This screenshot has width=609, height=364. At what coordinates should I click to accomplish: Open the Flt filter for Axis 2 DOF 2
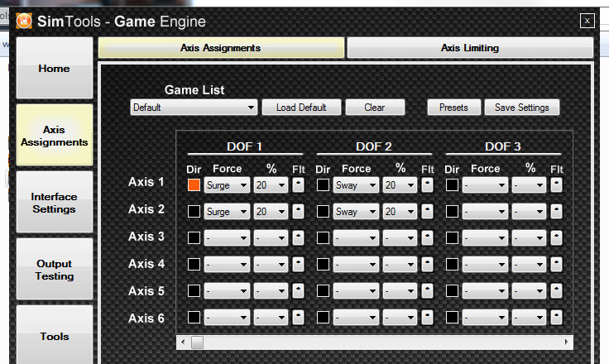pos(427,211)
